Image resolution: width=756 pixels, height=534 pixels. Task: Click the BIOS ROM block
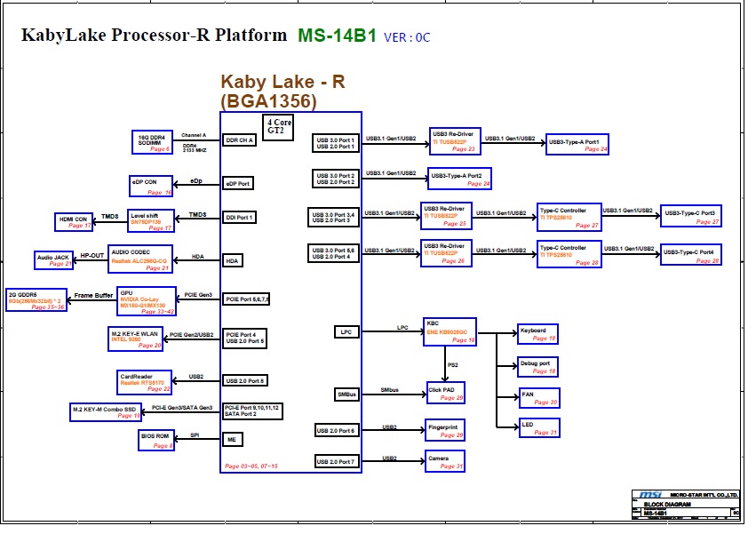(x=156, y=440)
